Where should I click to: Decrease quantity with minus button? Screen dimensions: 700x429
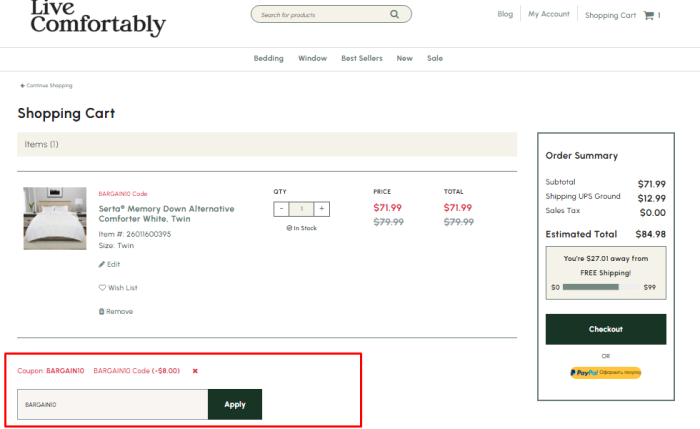tap(281, 209)
